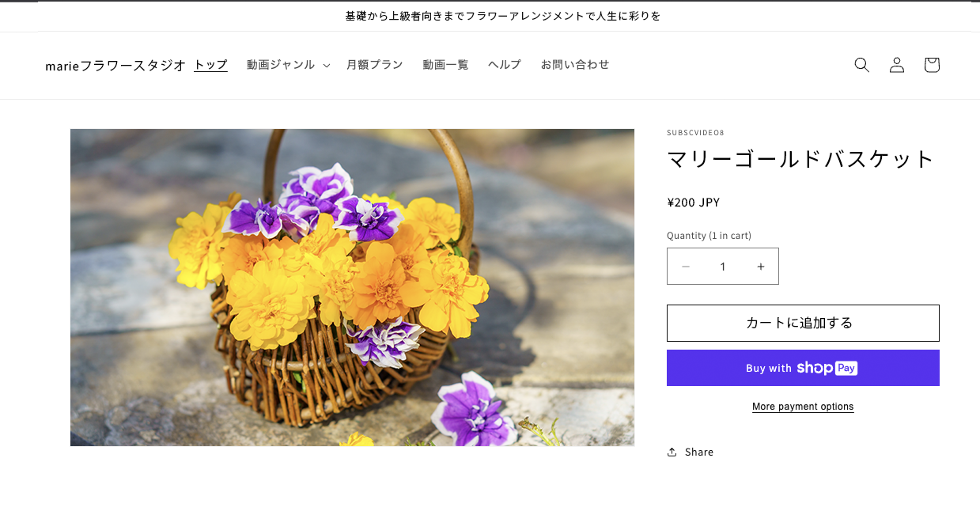The image size is (980, 530).
Task: Open the 月額プラン menu item
Action: pos(374,65)
